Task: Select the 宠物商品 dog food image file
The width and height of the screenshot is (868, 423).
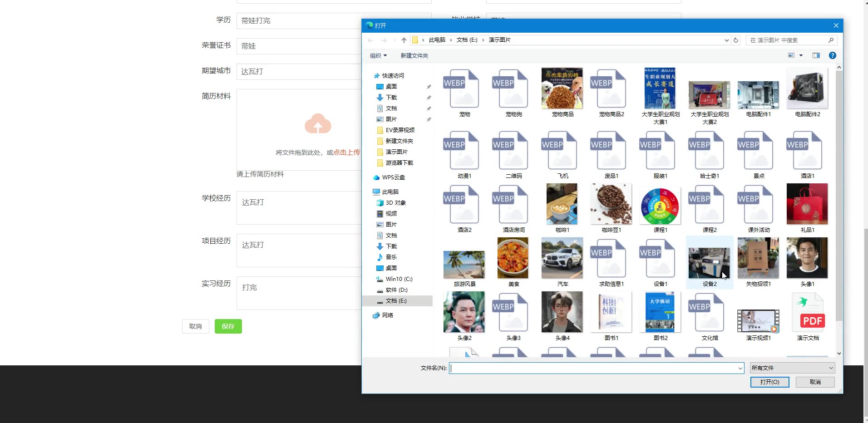Action: (x=562, y=89)
